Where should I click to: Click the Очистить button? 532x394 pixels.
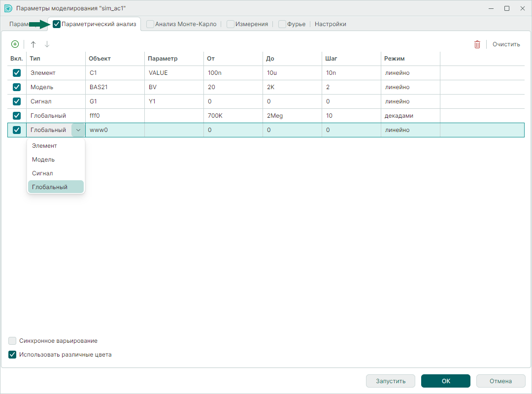[x=506, y=44]
